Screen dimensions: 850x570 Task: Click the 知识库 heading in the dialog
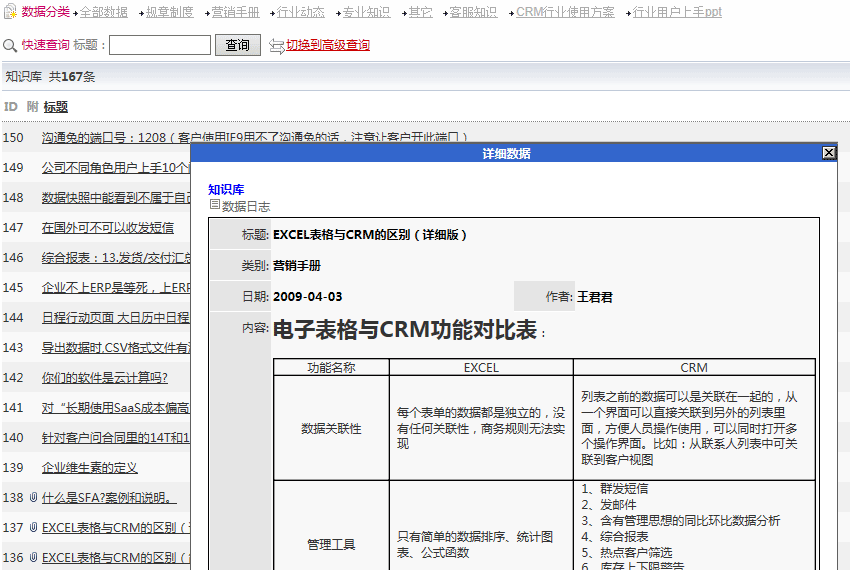[x=226, y=189]
